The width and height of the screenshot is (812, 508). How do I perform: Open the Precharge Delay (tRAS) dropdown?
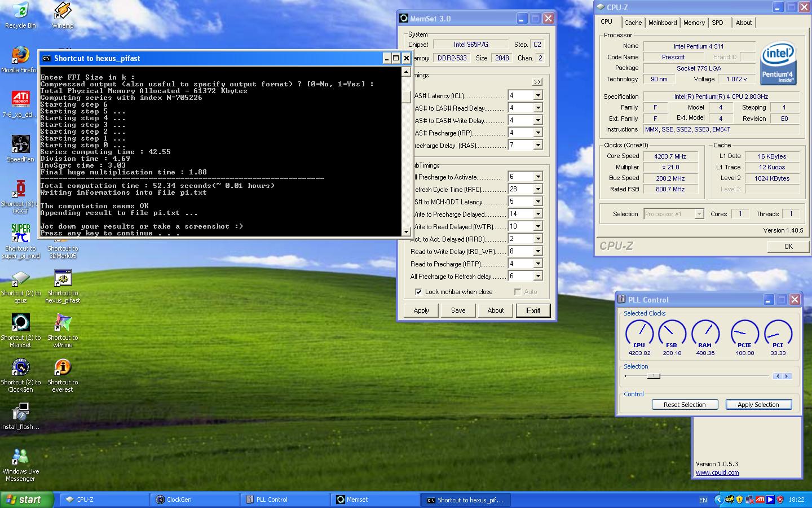538,145
